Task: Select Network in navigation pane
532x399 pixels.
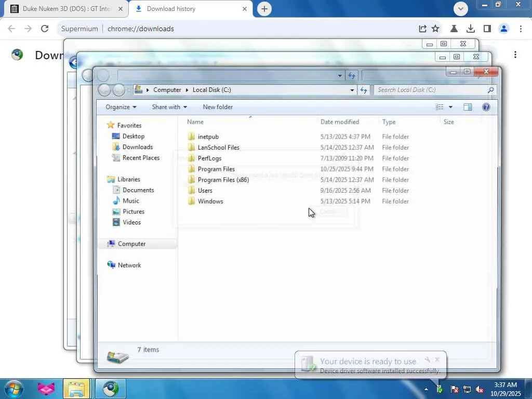Action: (x=129, y=265)
